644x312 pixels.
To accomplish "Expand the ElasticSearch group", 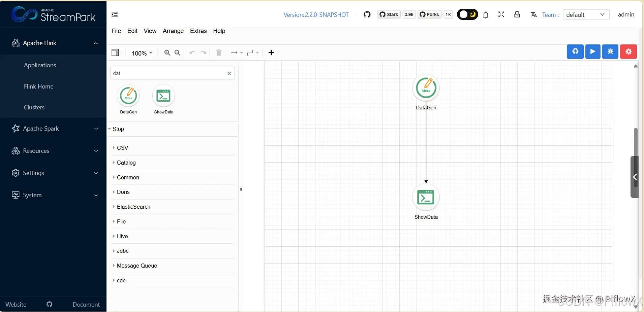I will point(173,207).
